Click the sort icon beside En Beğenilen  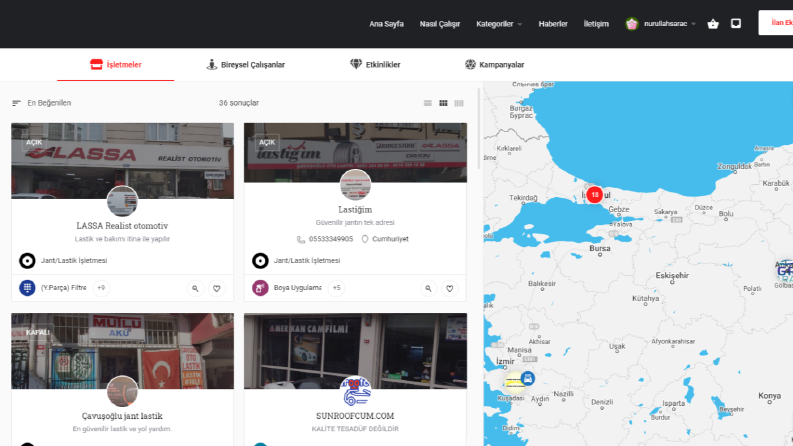[16, 103]
